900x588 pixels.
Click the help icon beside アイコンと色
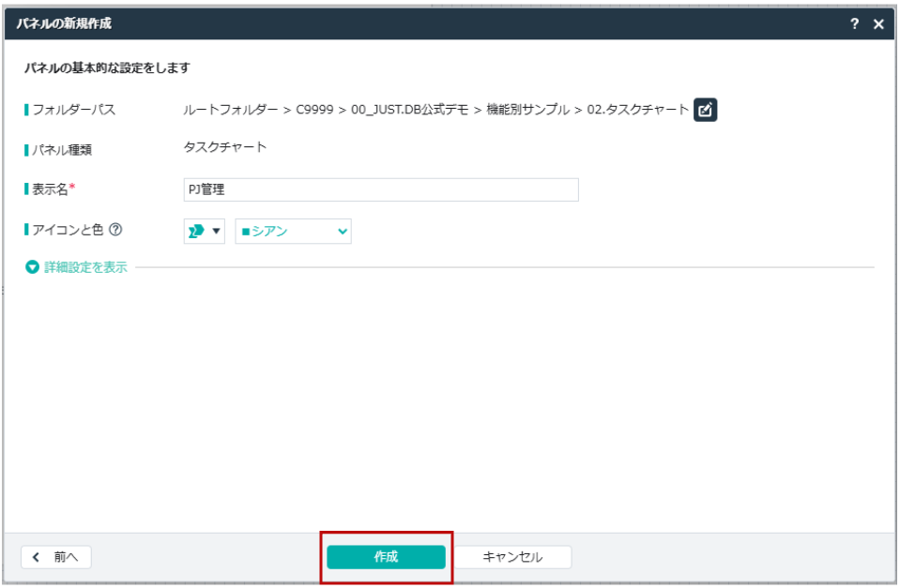115,230
